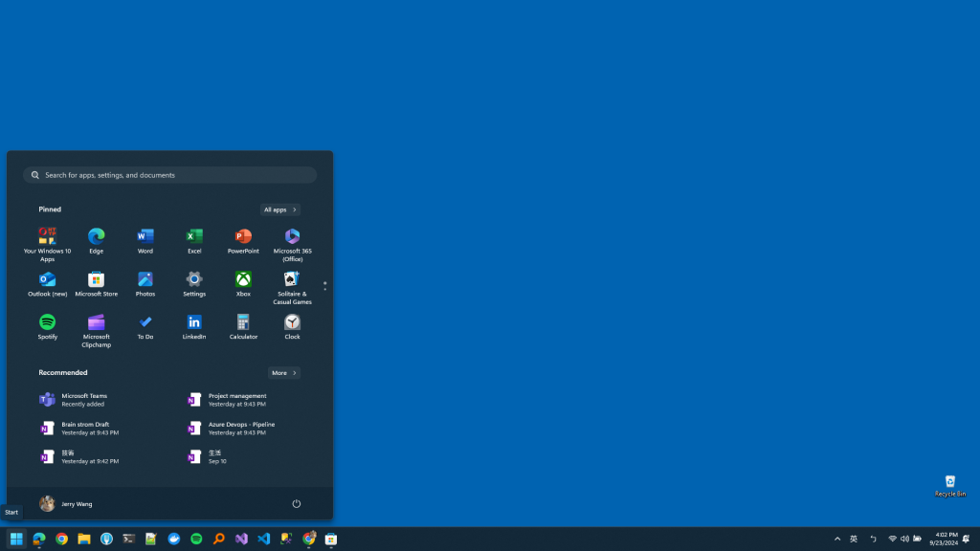Open the Notepad++ icon on the taskbar

coord(151,539)
